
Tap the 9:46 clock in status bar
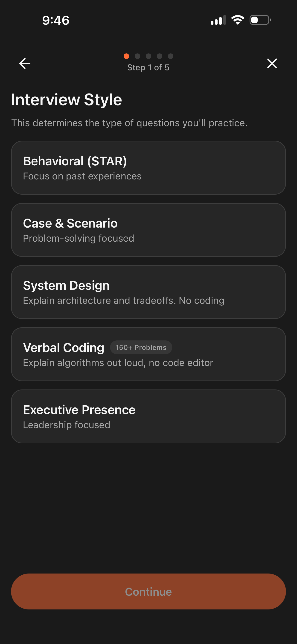pos(56,20)
